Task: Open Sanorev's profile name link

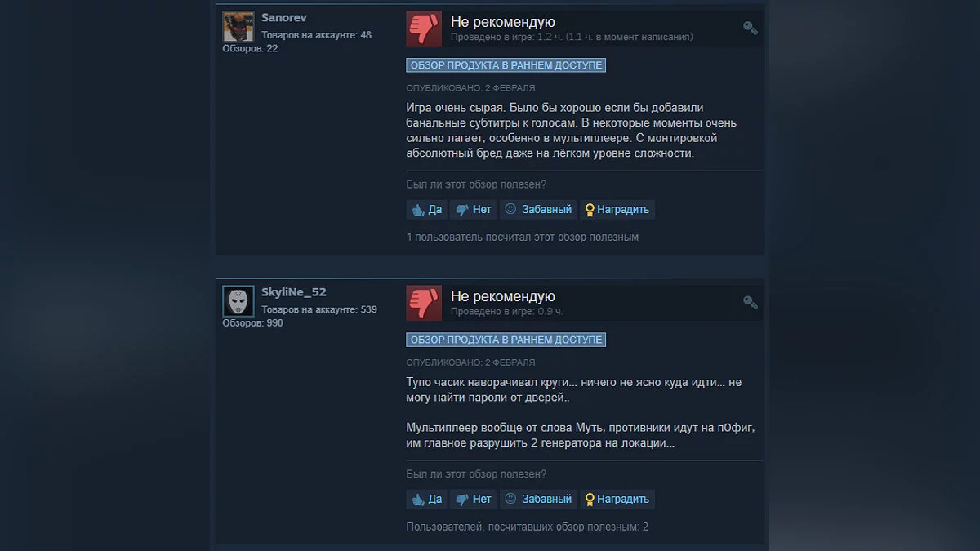Action: coord(284,18)
